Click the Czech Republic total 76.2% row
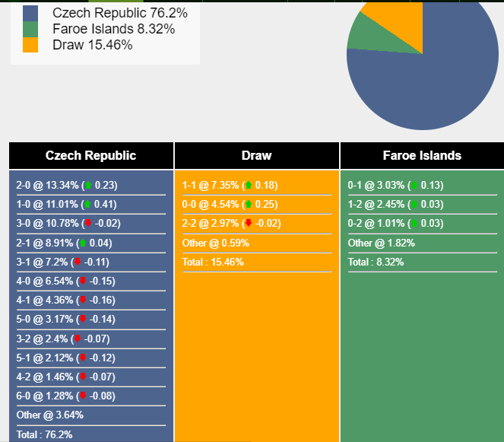This screenshot has height=442, width=504. [45, 434]
